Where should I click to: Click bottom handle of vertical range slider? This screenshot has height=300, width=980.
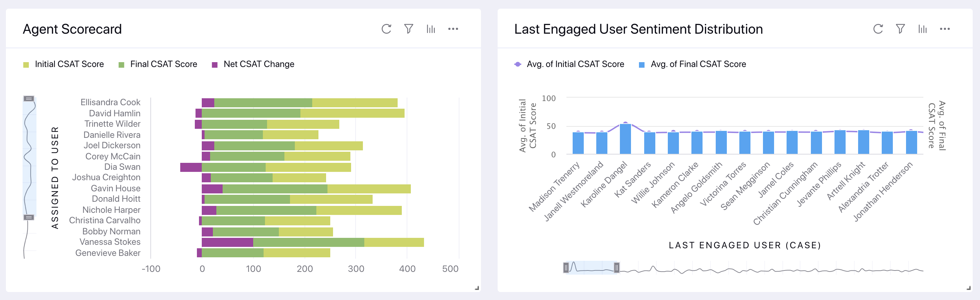(x=29, y=217)
